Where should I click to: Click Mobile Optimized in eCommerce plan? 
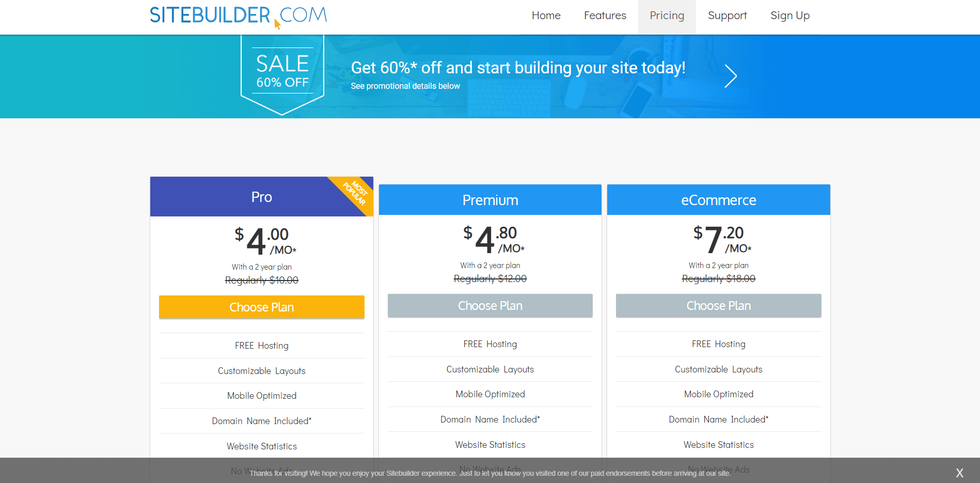coord(718,394)
